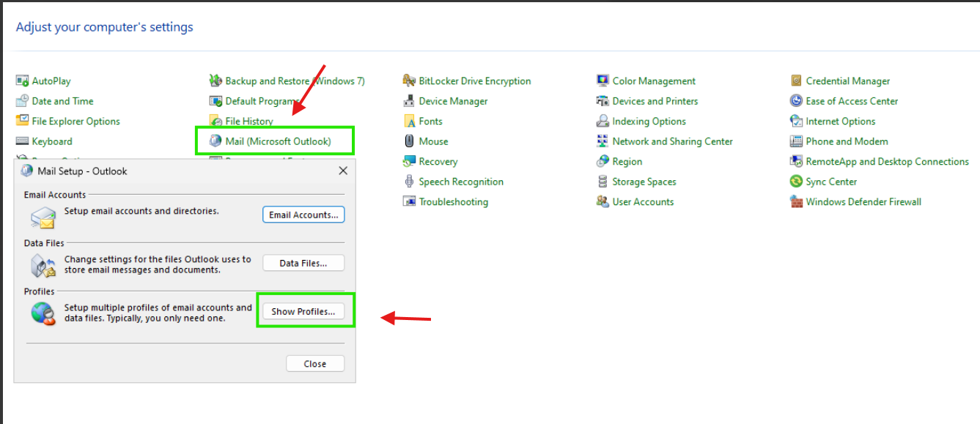
Task: Click the Default Programs icon
Action: click(x=215, y=101)
